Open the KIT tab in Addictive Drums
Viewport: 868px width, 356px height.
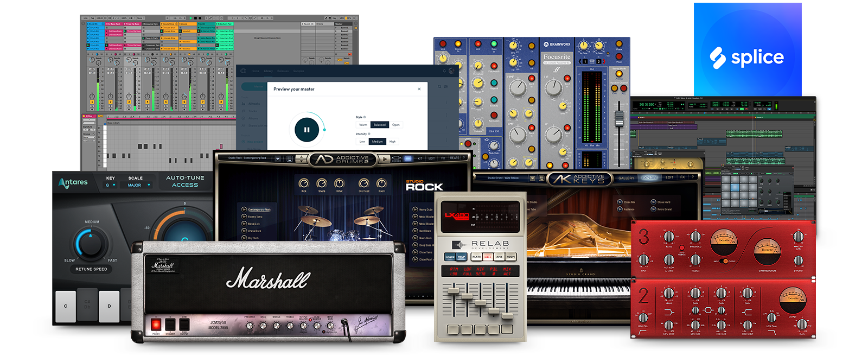(419, 158)
